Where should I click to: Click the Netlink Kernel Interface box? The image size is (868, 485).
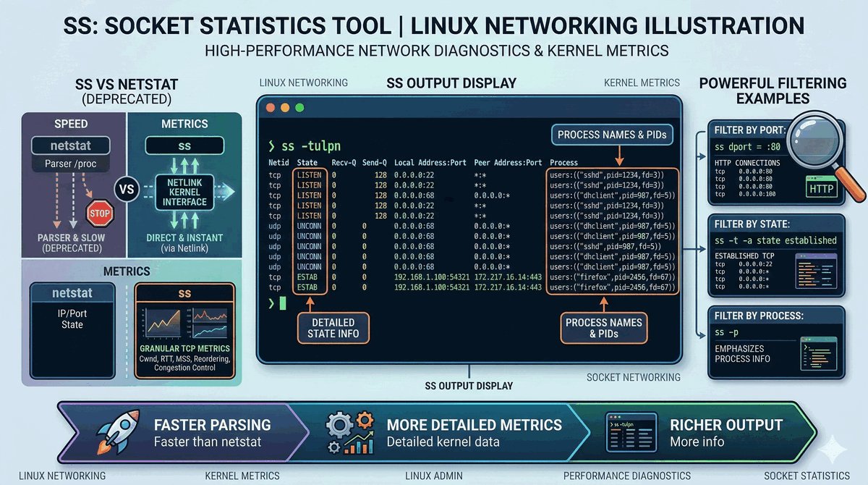tap(185, 192)
